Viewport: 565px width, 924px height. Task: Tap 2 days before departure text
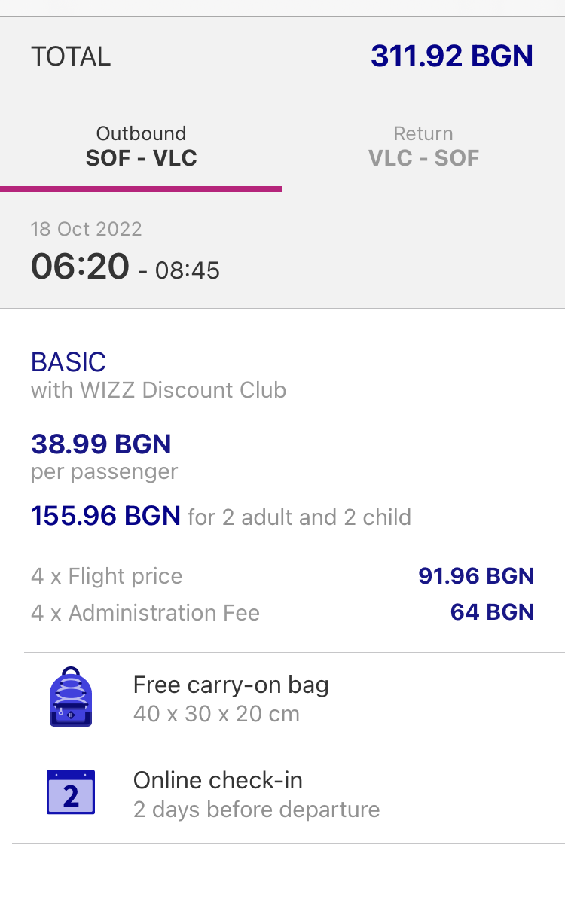256,810
